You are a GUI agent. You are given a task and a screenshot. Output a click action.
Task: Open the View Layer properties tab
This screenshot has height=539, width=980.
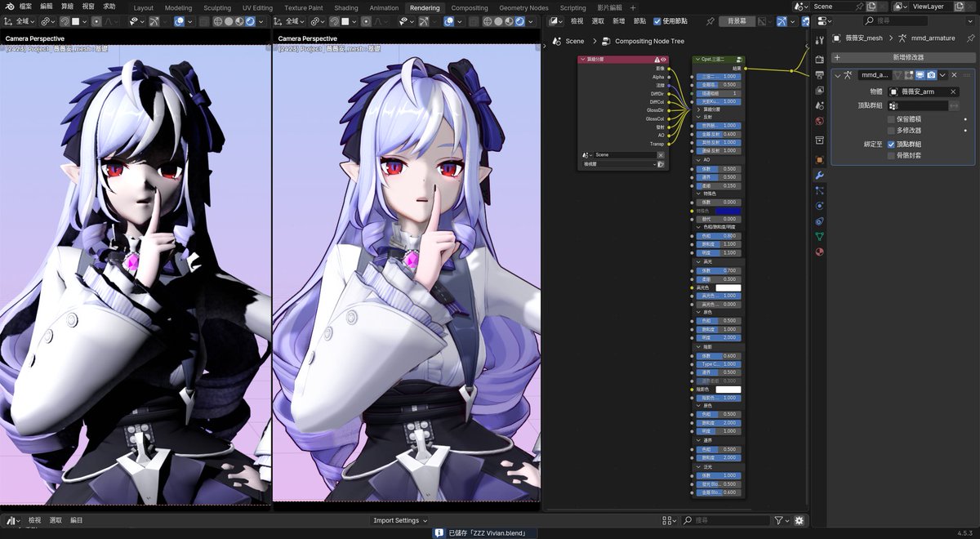[819, 90]
